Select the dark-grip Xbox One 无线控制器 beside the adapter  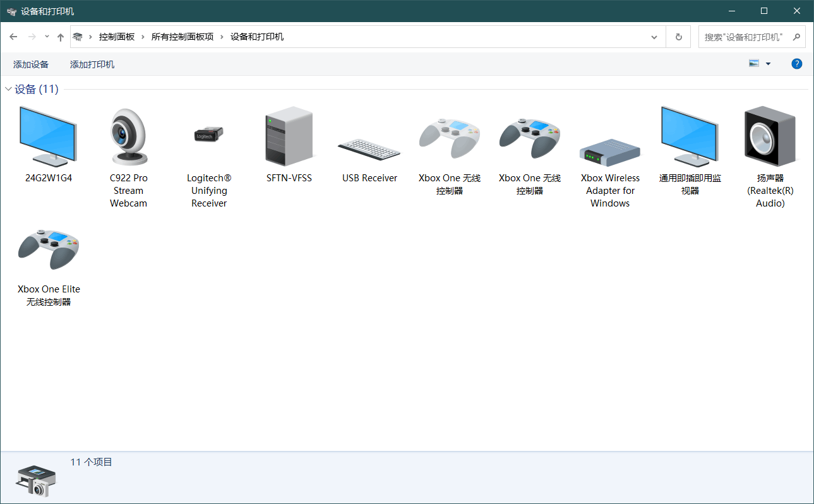pos(530,138)
